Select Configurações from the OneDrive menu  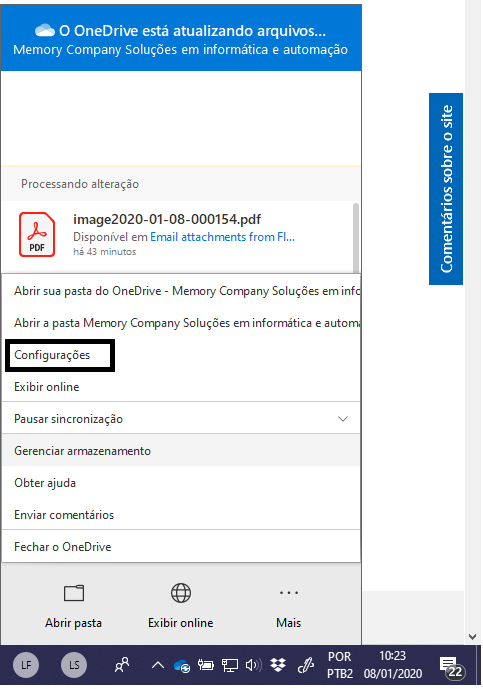tap(60, 355)
